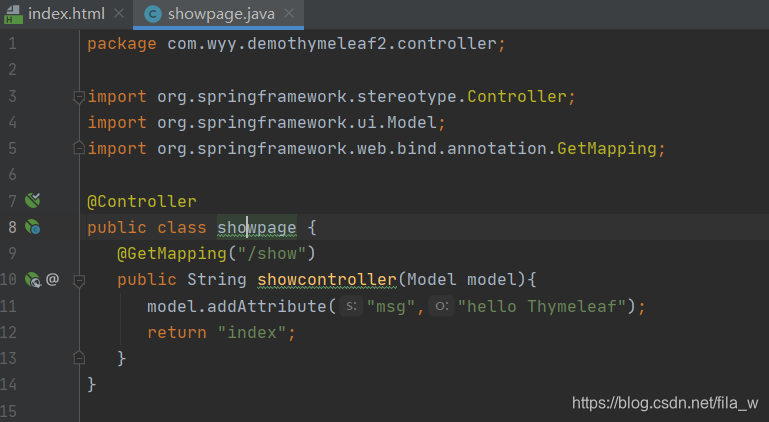Click the request mapping gutter icon on line 10
Screen dimensions: 769x422
pyautogui.click(x=33, y=280)
